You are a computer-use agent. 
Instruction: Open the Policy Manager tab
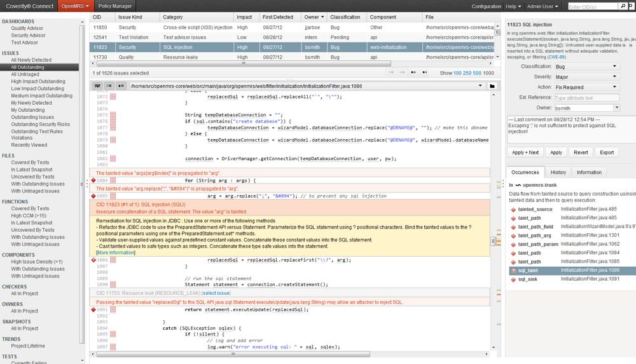coord(115,6)
